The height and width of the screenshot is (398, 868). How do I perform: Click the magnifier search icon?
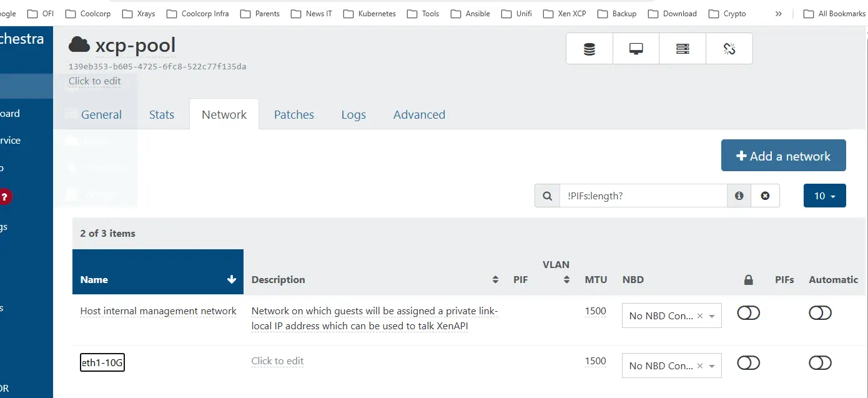click(547, 196)
